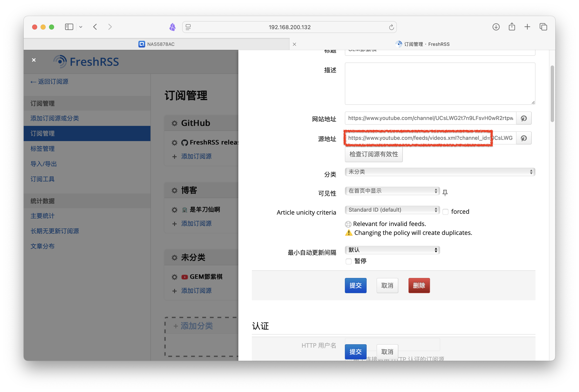The width and height of the screenshot is (579, 392).
Task: Check the 暂停 checkbox
Action: tap(348, 261)
